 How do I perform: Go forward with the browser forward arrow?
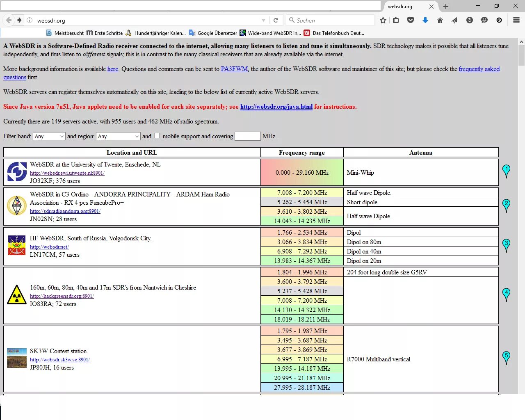click(x=19, y=20)
